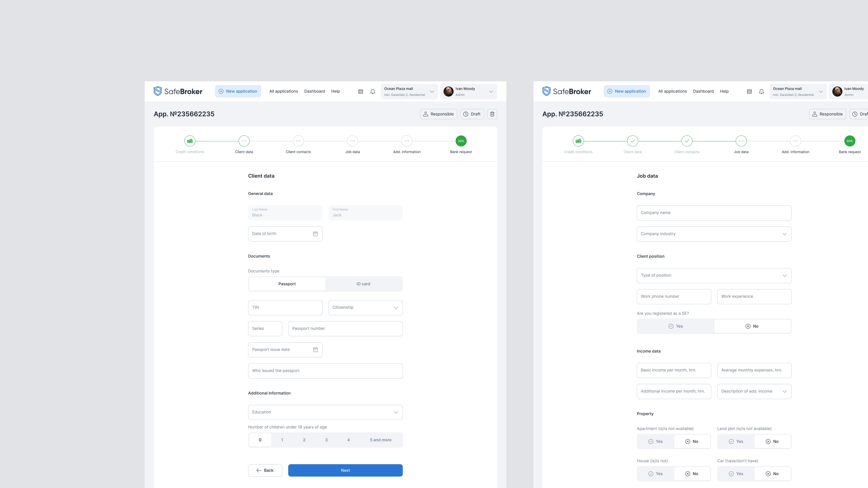Click the Back button
The image size is (868, 488).
pos(265,470)
